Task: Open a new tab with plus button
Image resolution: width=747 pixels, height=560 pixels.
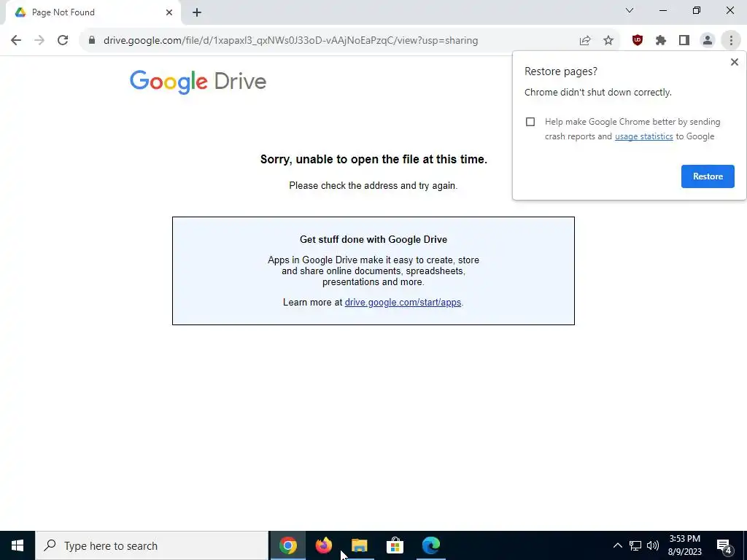Action: (197, 12)
